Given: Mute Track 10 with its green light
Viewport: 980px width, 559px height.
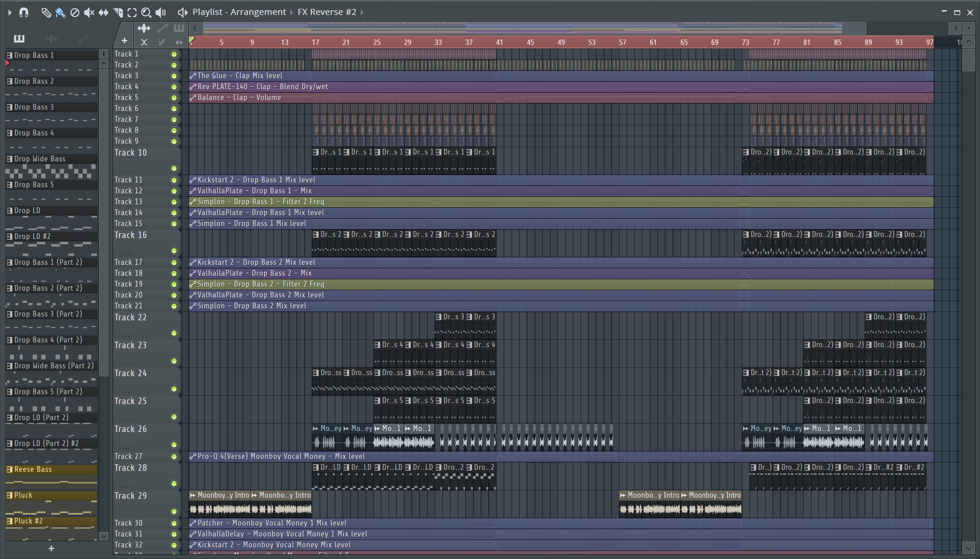Looking at the screenshot, I should 174,168.
